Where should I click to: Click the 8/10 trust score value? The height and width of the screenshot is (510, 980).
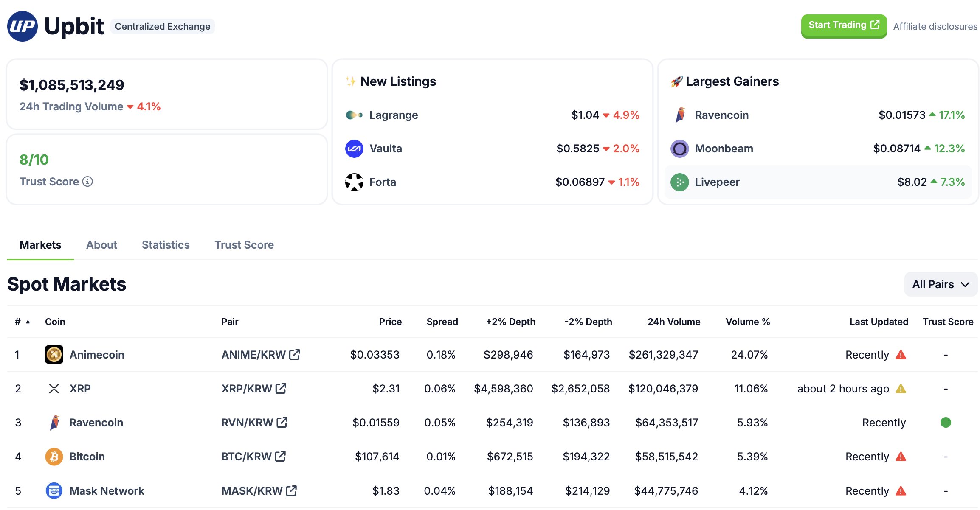point(34,160)
